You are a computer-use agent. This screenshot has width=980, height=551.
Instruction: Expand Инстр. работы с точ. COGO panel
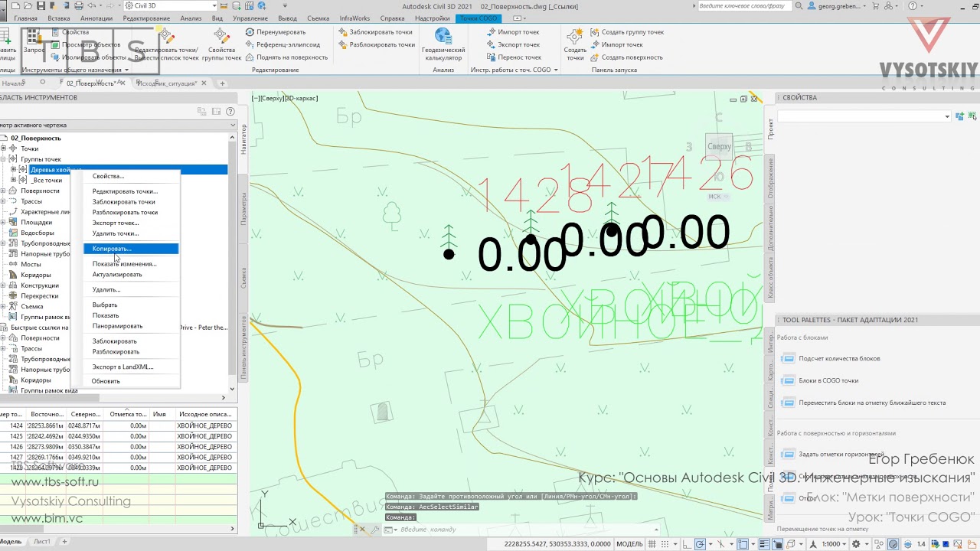click(514, 70)
